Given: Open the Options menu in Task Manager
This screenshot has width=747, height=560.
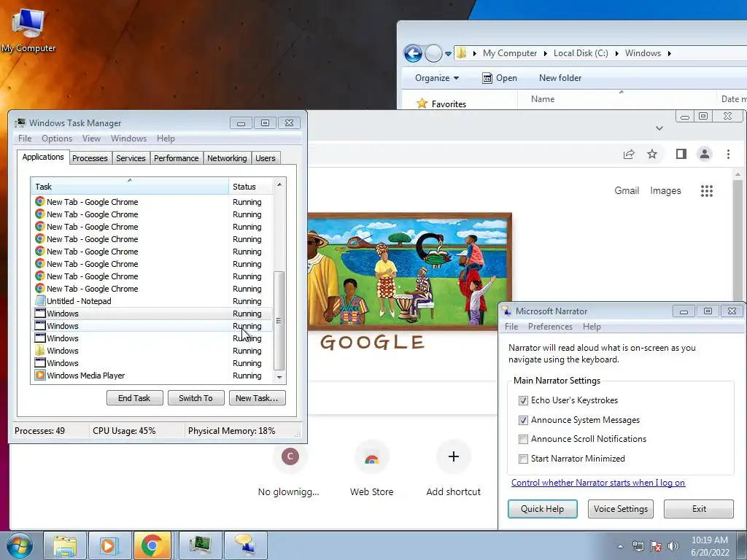Looking at the screenshot, I should coord(57,139).
